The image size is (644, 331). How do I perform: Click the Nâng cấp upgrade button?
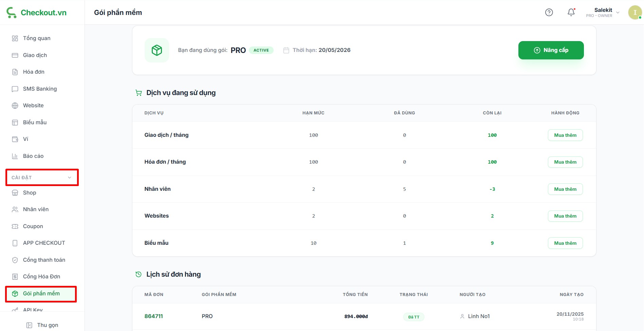(x=551, y=50)
